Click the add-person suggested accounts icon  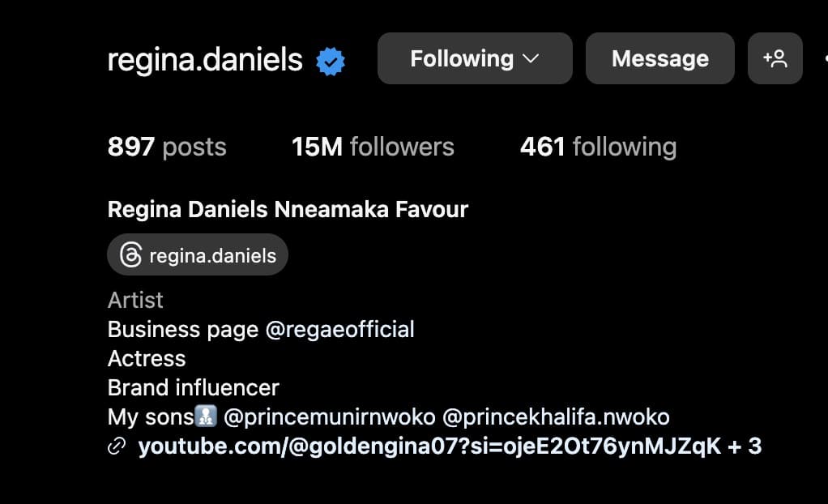click(775, 58)
